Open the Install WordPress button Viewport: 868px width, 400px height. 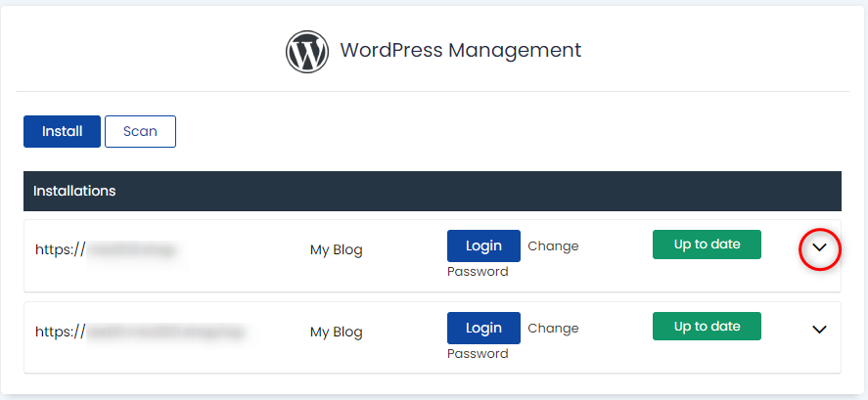[x=62, y=132]
